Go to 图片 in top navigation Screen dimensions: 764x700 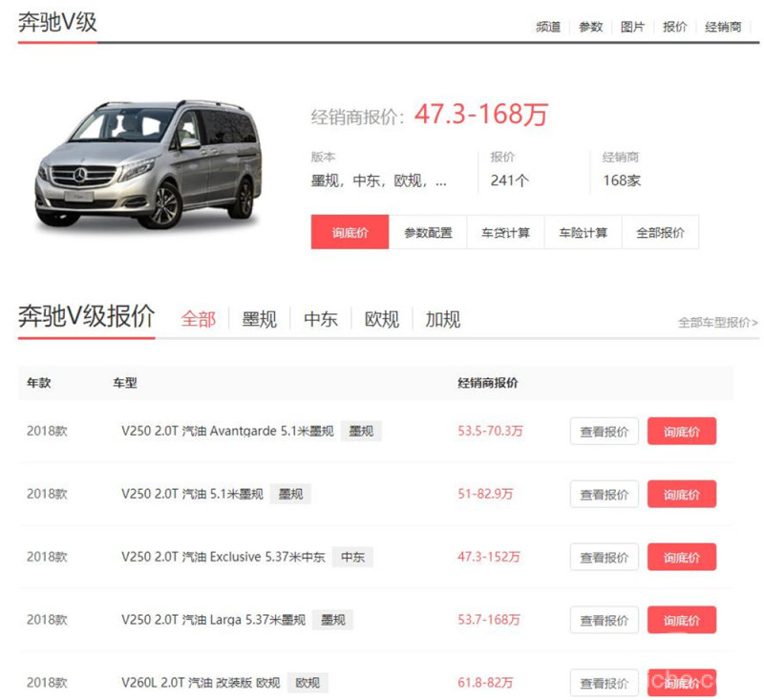click(632, 27)
